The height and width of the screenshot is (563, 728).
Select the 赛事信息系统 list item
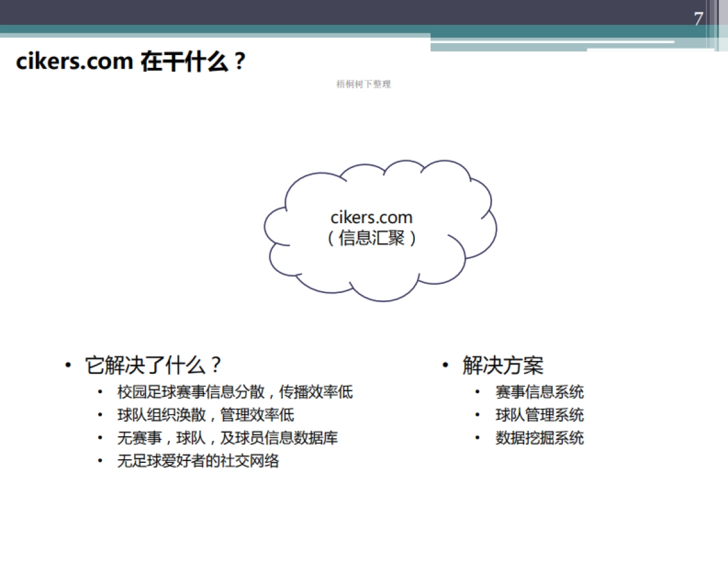tap(539, 393)
